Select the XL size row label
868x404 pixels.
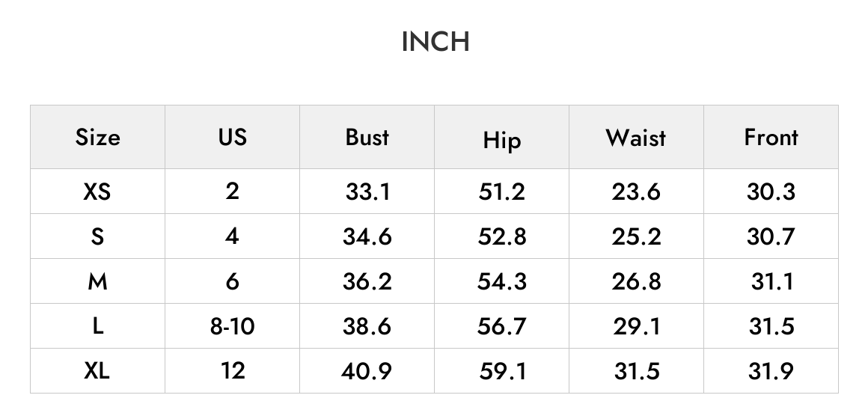(x=97, y=371)
